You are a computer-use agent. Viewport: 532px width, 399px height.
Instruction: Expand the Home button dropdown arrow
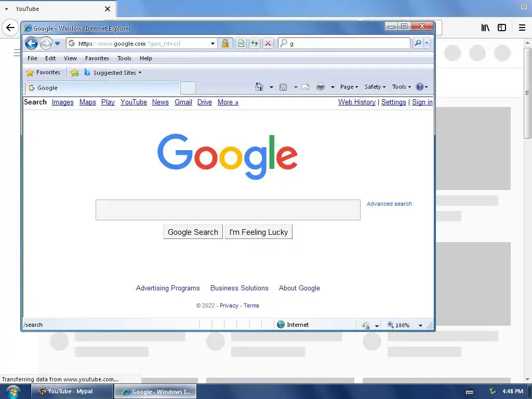[x=271, y=87]
